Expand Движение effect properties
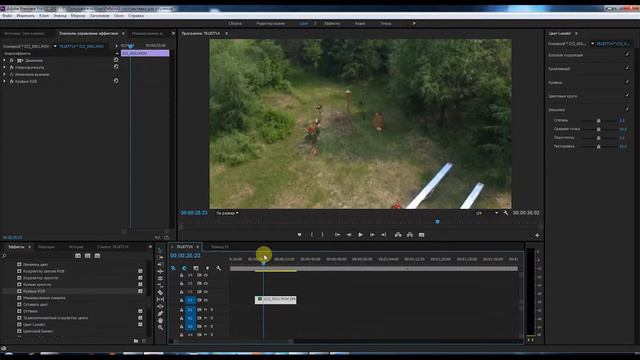The height and width of the screenshot is (360, 640). [4, 60]
